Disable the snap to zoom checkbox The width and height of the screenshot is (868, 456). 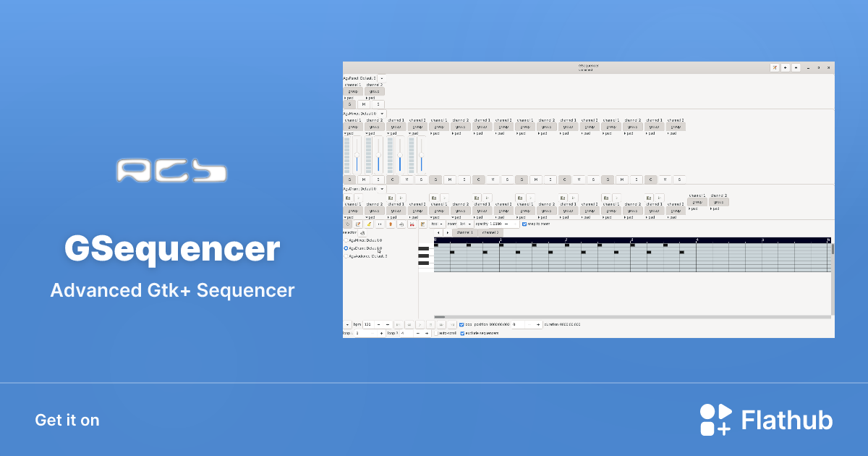(x=524, y=224)
